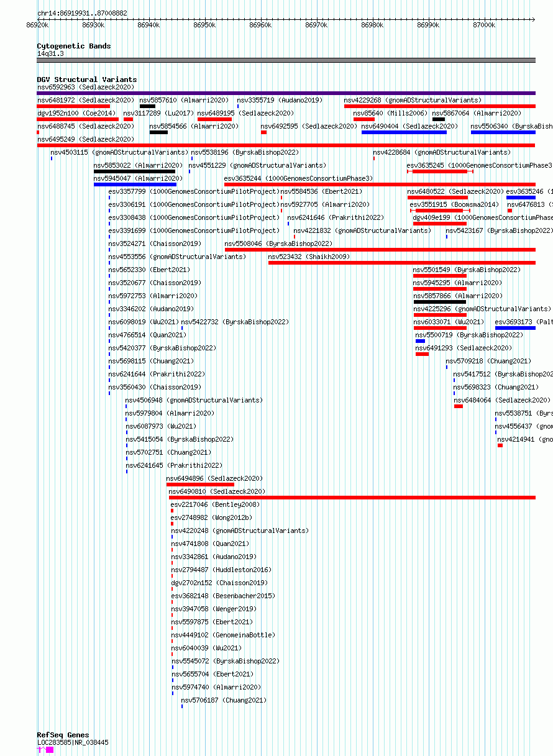Select nsv4449102 (GenomeinaBottle) label
Screen dimensions: 553x756
click(x=223, y=635)
